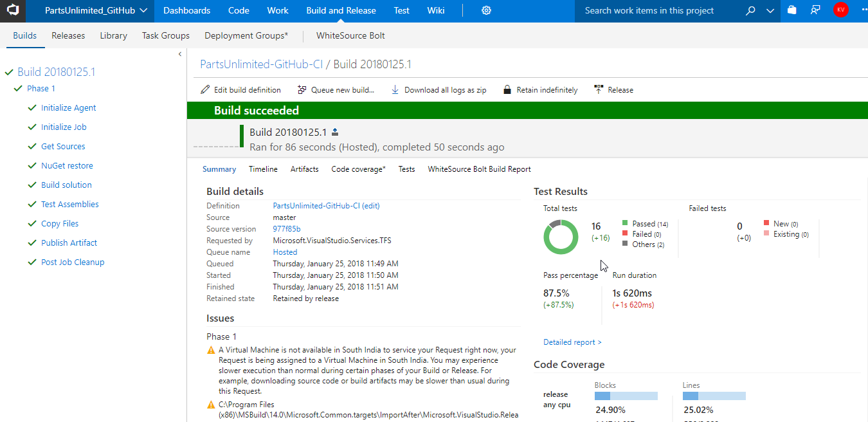Select the Summary tab

click(x=219, y=169)
